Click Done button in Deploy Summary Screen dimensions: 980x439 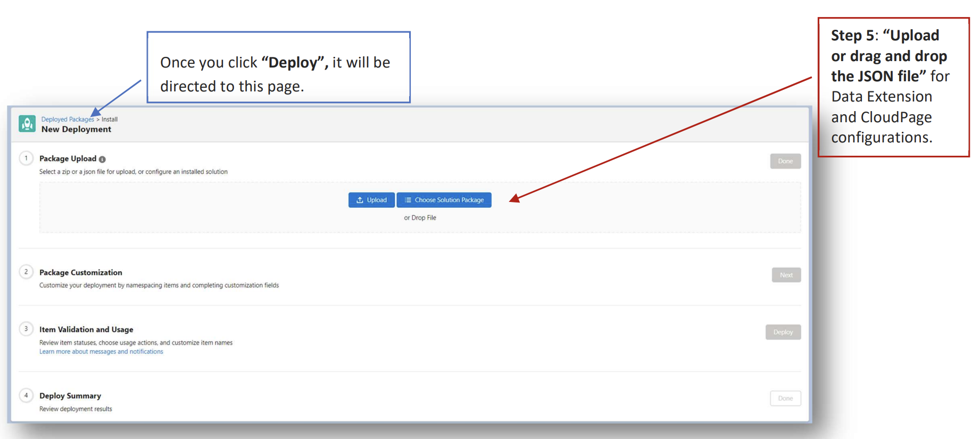pyautogui.click(x=785, y=398)
